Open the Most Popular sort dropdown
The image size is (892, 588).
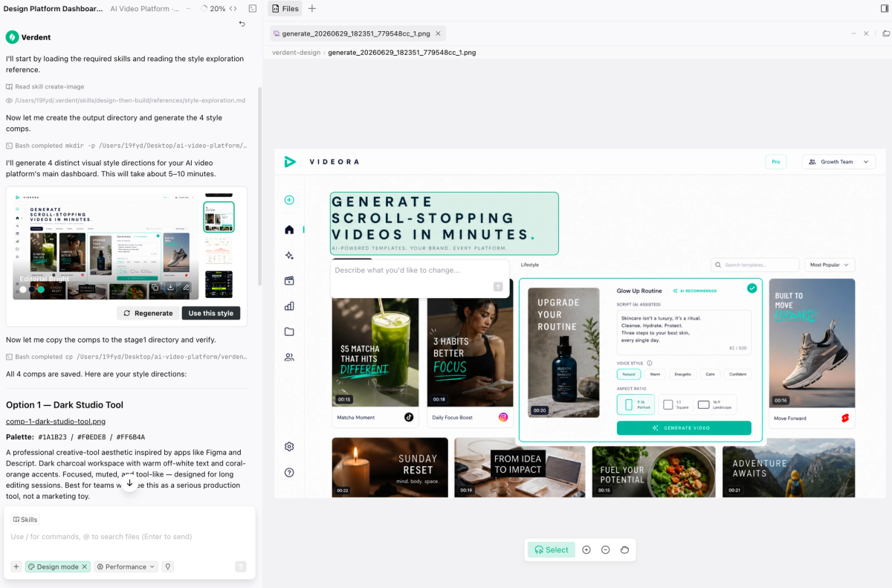coord(830,265)
